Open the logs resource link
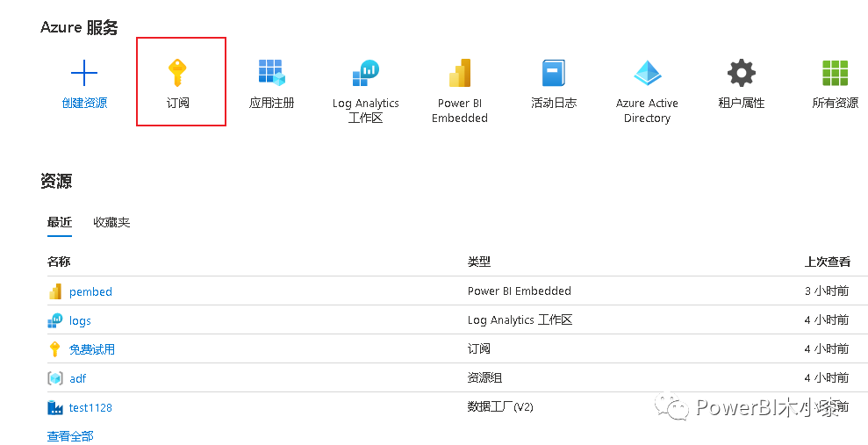 click(x=80, y=321)
